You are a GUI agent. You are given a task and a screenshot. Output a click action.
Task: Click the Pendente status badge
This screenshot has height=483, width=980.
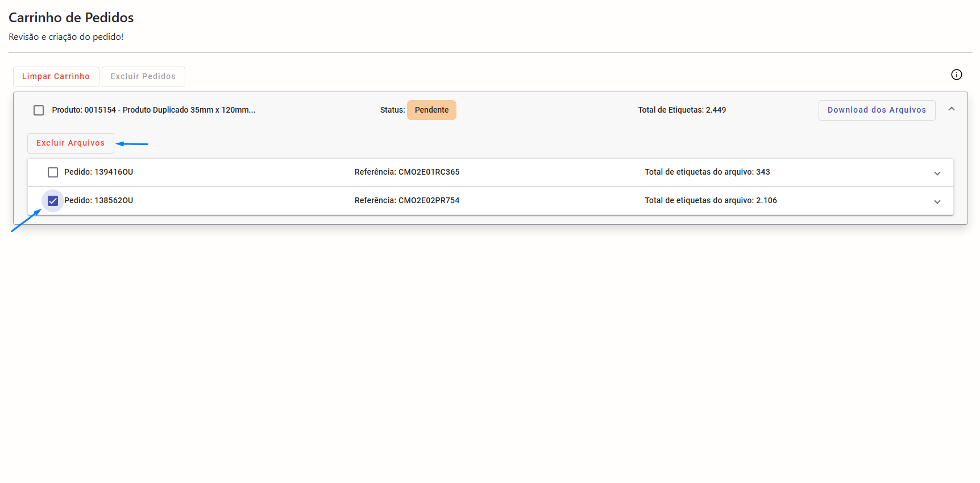(431, 110)
